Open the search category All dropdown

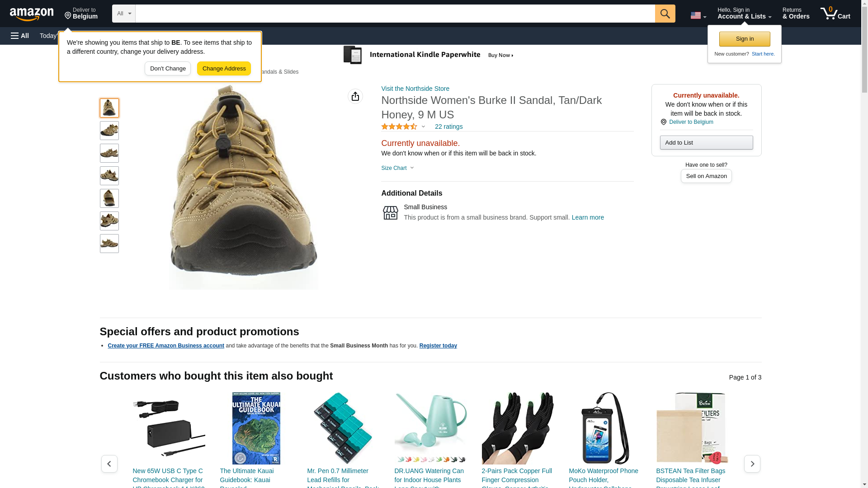(123, 14)
